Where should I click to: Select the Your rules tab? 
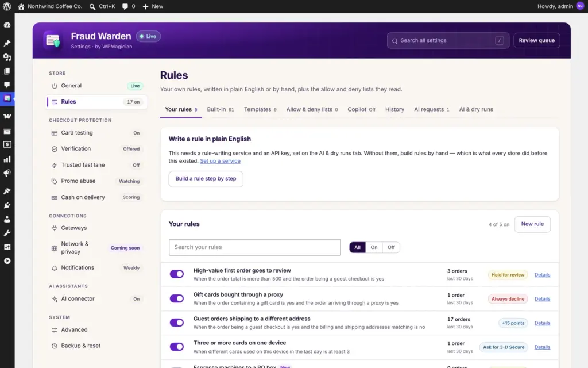pos(181,109)
